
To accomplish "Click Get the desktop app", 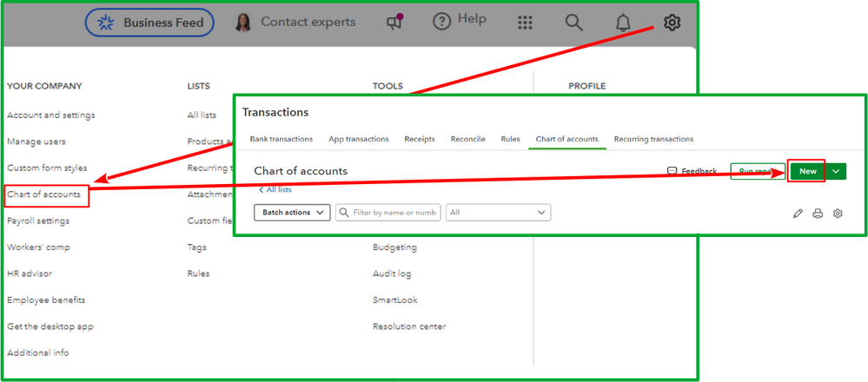I will [x=50, y=326].
